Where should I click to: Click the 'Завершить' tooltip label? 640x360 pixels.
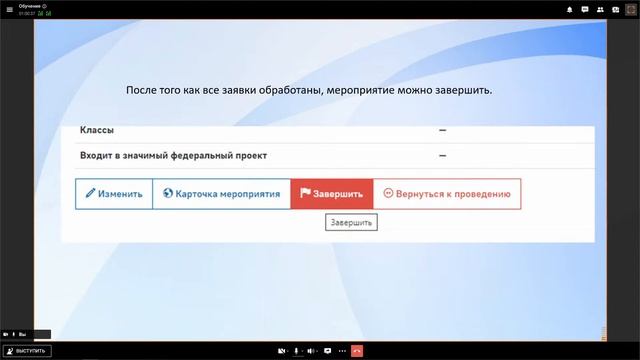pos(351,222)
